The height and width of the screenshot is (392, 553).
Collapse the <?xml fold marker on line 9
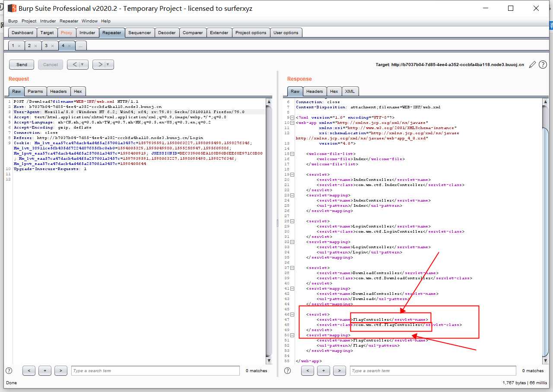[x=292, y=117]
